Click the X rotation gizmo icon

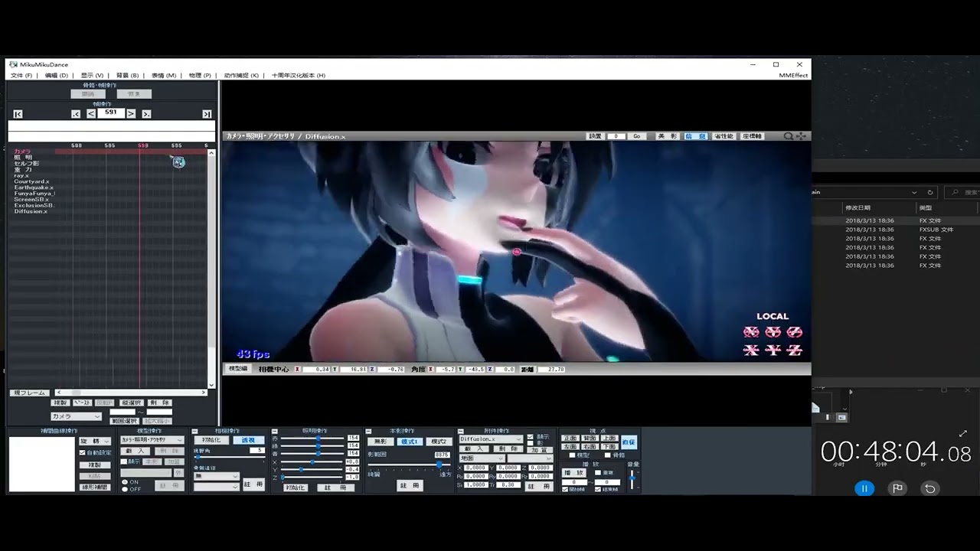coord(751,332)
